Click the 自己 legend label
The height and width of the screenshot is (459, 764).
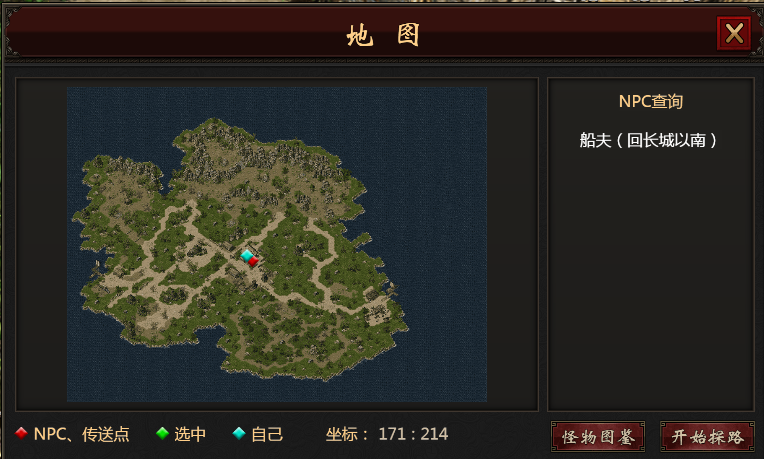click(267, 434)
